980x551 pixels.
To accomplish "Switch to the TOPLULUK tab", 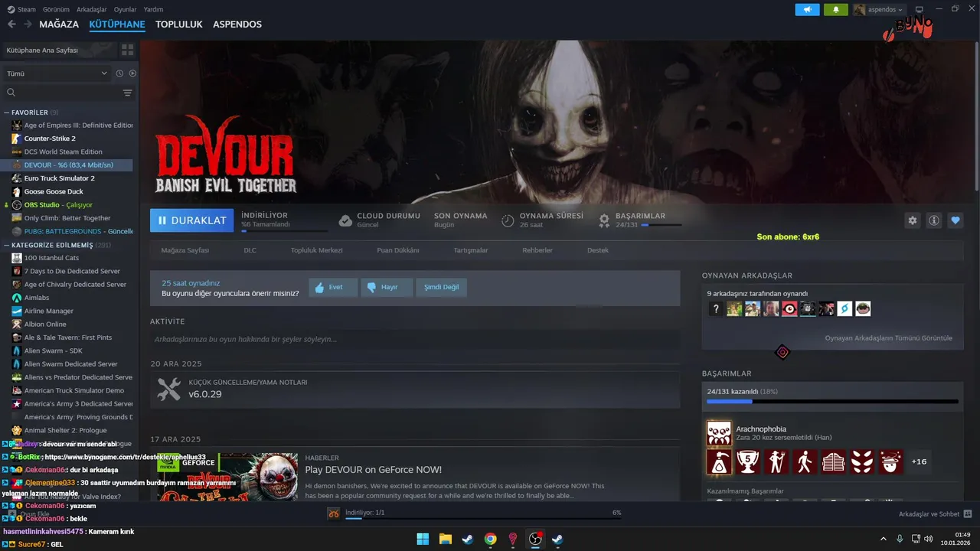I will coord(179,24).
